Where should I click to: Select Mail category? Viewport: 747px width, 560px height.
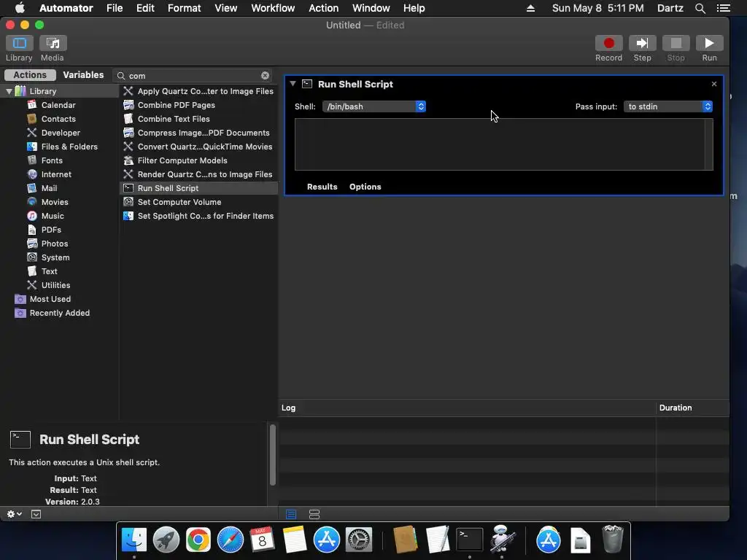[49, 188]
